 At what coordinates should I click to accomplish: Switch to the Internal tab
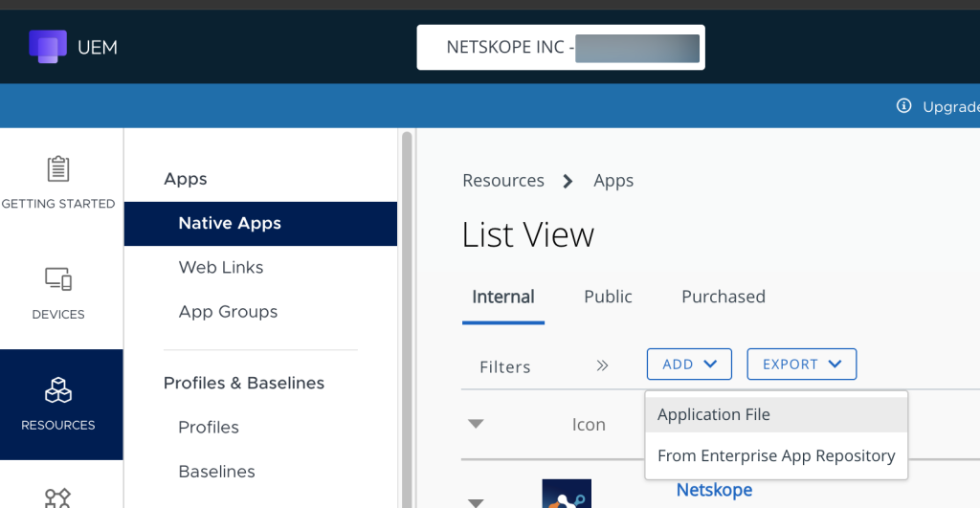(503, 297)
